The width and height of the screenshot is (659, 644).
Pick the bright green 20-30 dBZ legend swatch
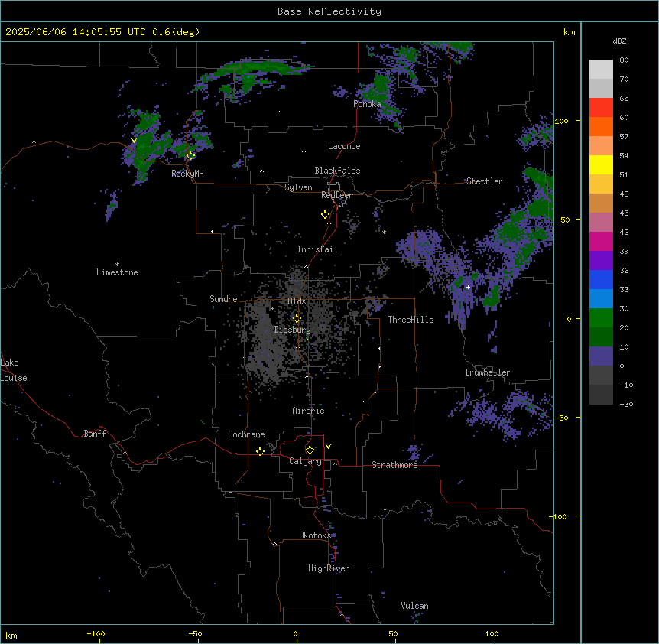tap(601, 318)
